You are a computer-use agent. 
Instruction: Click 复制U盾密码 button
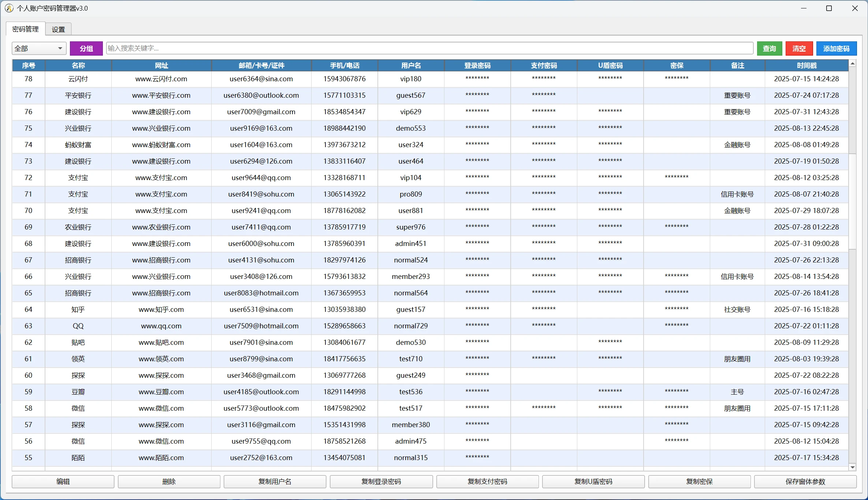point(593,482)
